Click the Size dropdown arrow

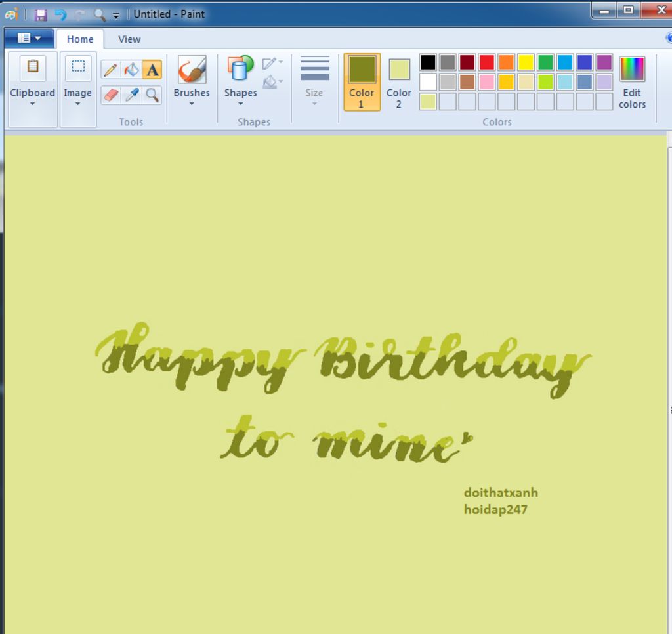(x=314, y=104)
